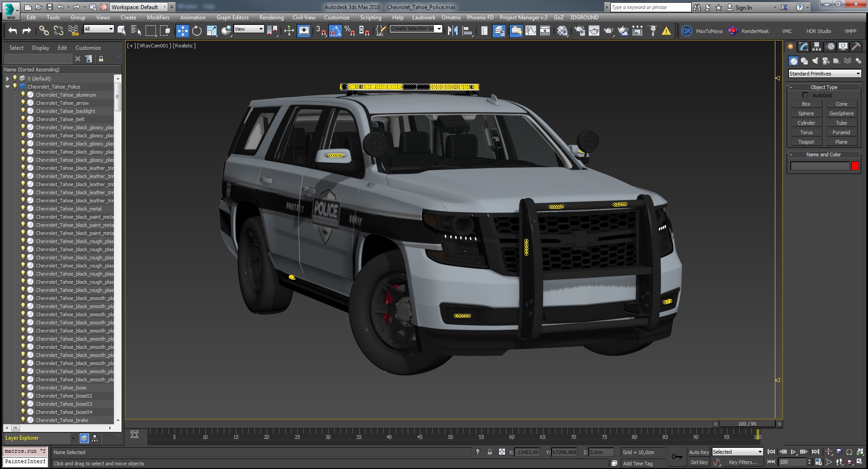Image resolution: width=868 pixels, height=469 pixels.
Task: Open the Modifiers menu
Action: click(x=158, y=18)
